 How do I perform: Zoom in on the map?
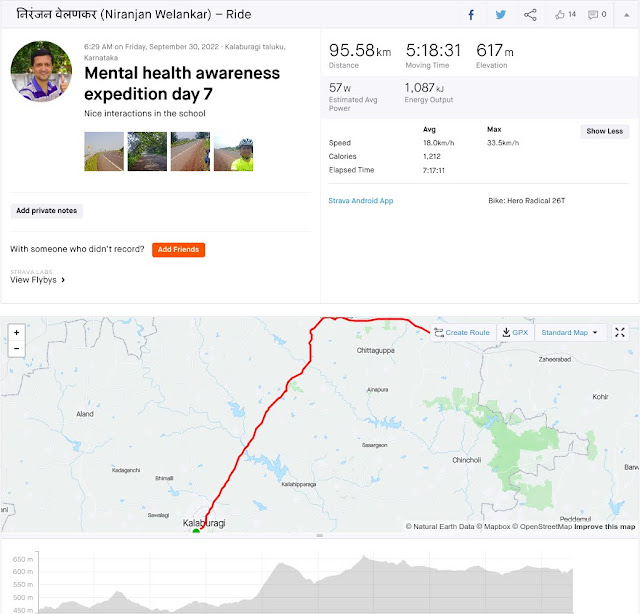(17, 332)
